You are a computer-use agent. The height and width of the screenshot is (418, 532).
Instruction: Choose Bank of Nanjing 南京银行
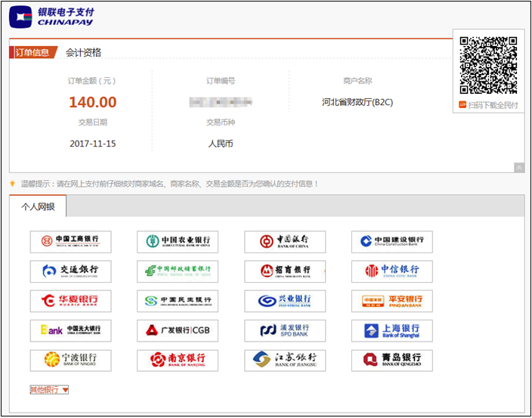[x=178, y=360]
